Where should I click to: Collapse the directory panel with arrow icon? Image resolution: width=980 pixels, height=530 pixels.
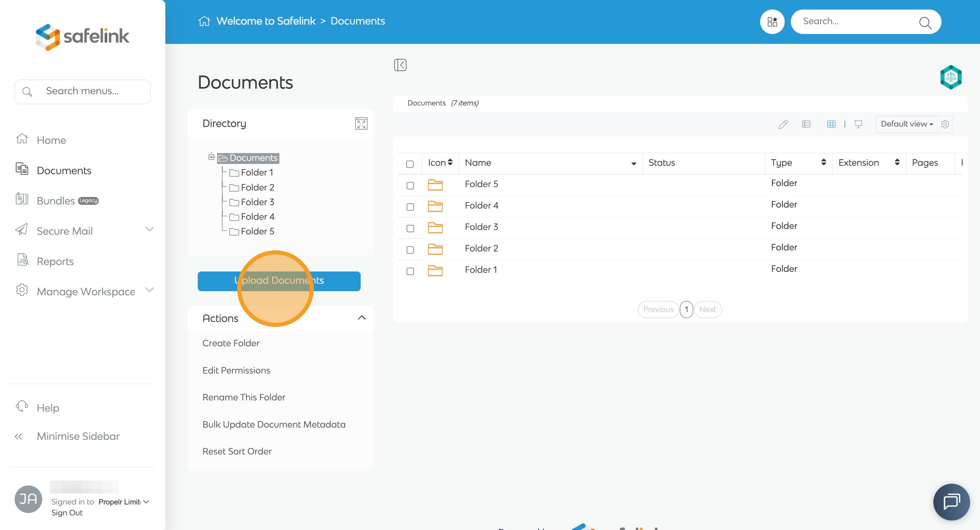click(x=400, y=65)
